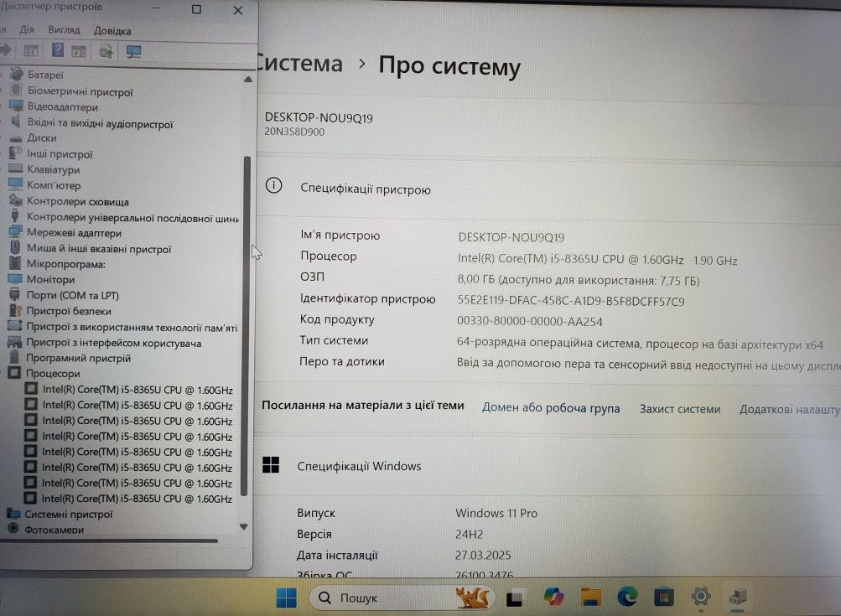The image size is (841, 616).
Task: Click the 64-розрядна операційна система value
Action: pyautogui.click(x=639, y=344)
